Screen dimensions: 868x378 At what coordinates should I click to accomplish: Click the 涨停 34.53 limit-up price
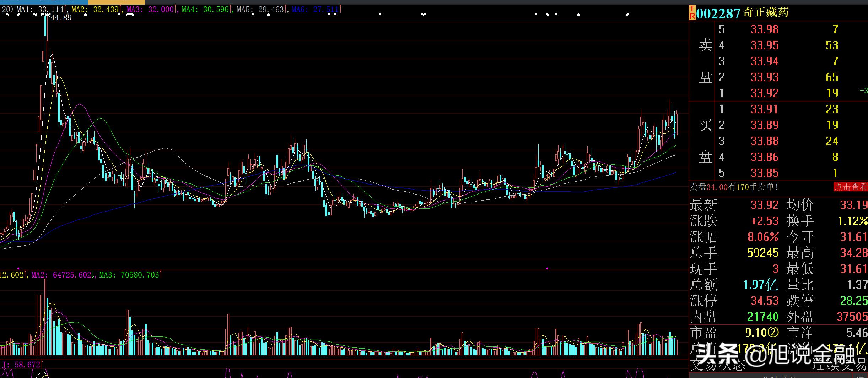click(x=764, y=301)
